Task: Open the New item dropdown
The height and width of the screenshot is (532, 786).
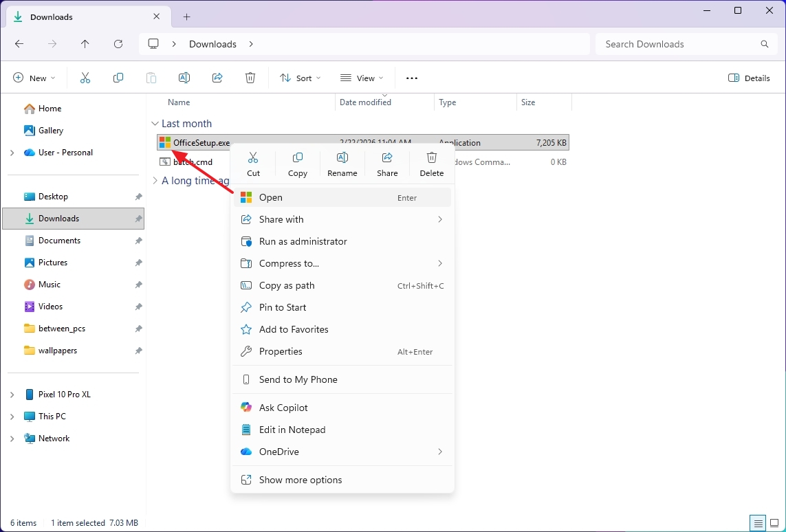Action: point(34,78)
